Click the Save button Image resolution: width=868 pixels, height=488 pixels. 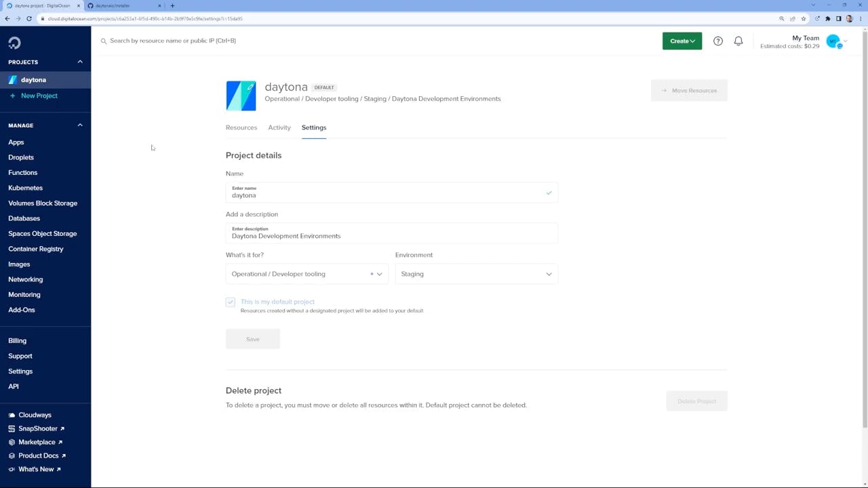pos(253,339)
